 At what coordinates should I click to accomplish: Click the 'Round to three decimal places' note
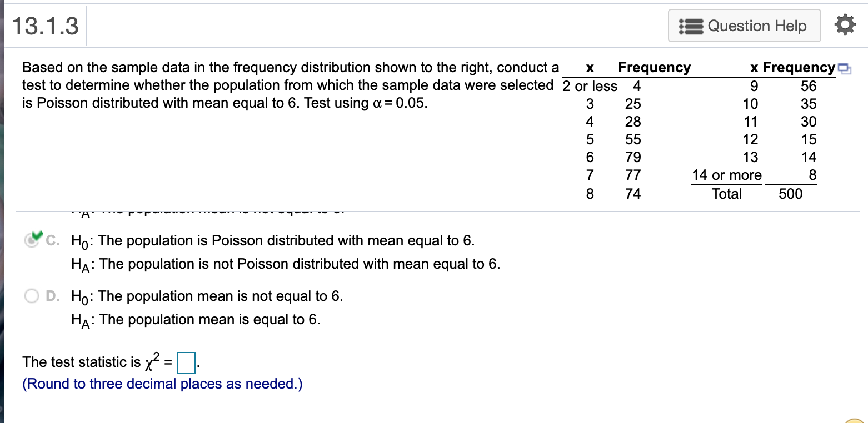161,384
